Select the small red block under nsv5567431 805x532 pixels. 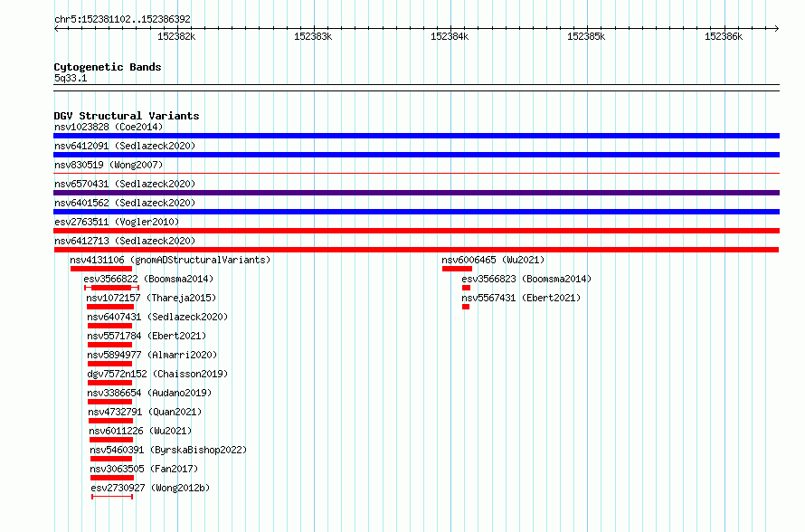[466, 307]
